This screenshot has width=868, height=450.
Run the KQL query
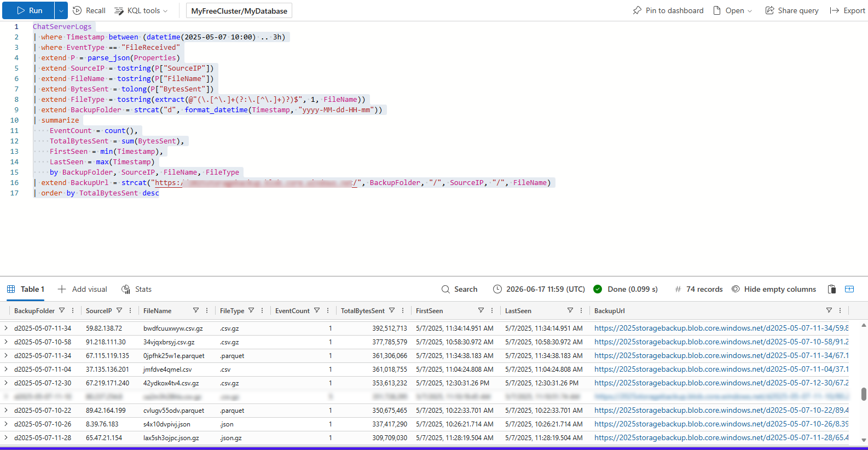[28, 10]
